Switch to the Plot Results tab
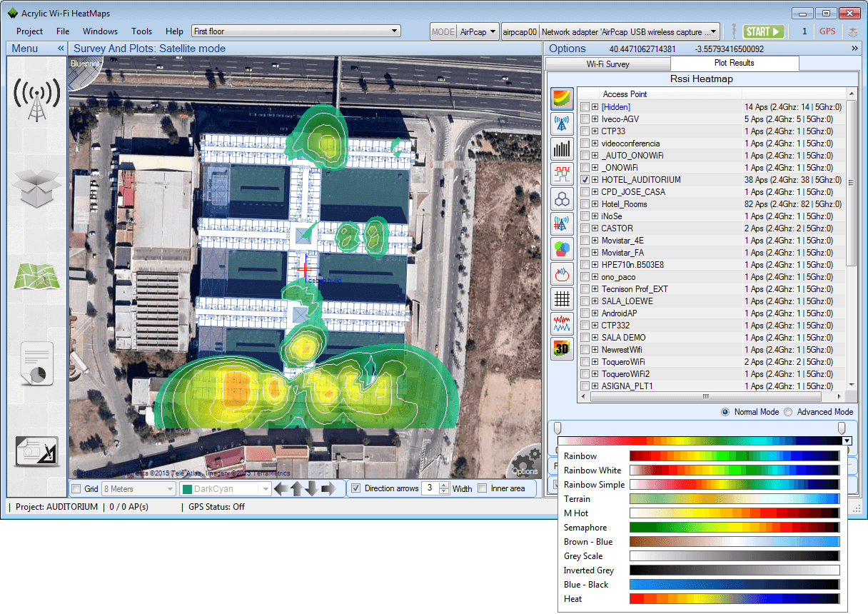868x614 pixels. tap(735, 63)
